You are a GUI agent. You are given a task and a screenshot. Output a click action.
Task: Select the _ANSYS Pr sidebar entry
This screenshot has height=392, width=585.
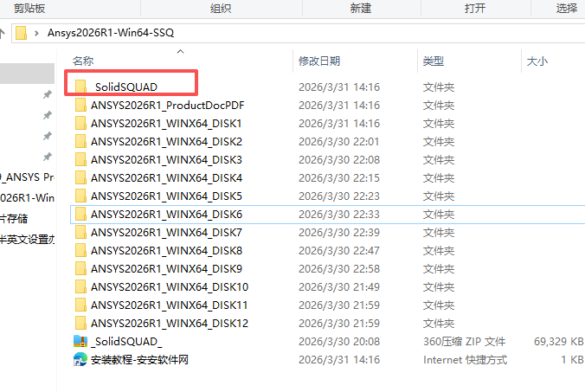tap(27, 177)
